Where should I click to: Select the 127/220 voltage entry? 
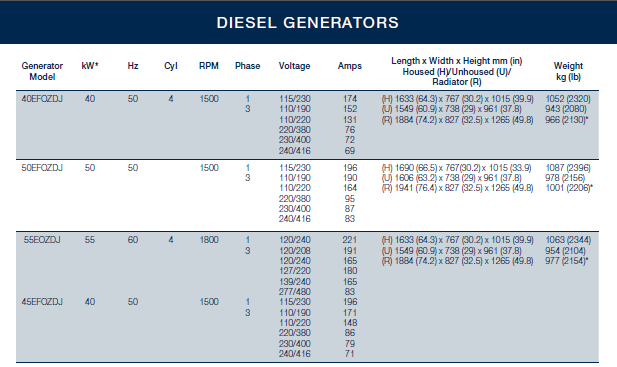(295, 271)
